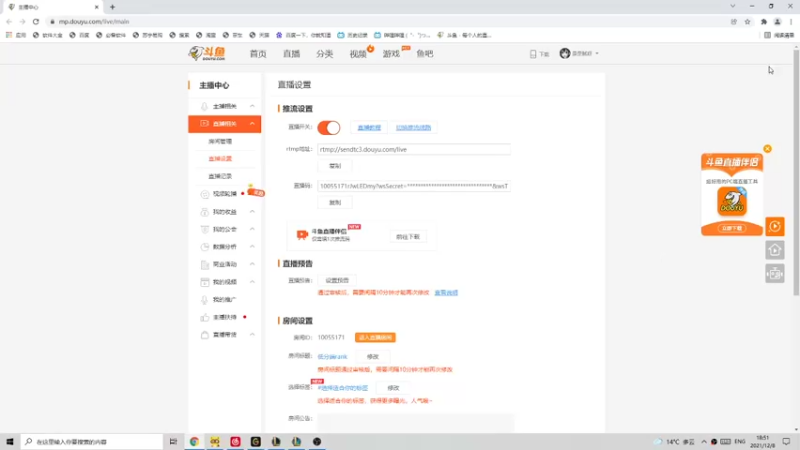Click the gray robot floating side icon

tap(775, 274)
